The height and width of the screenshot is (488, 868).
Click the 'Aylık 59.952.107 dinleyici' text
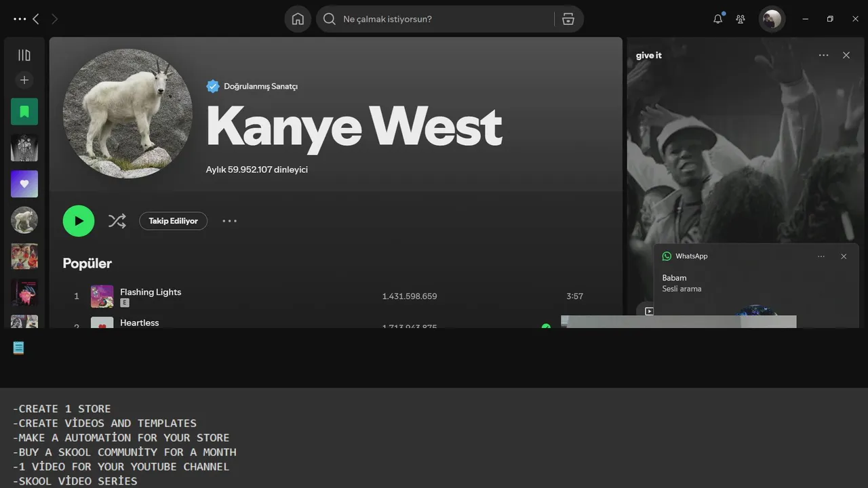point(257,169)
